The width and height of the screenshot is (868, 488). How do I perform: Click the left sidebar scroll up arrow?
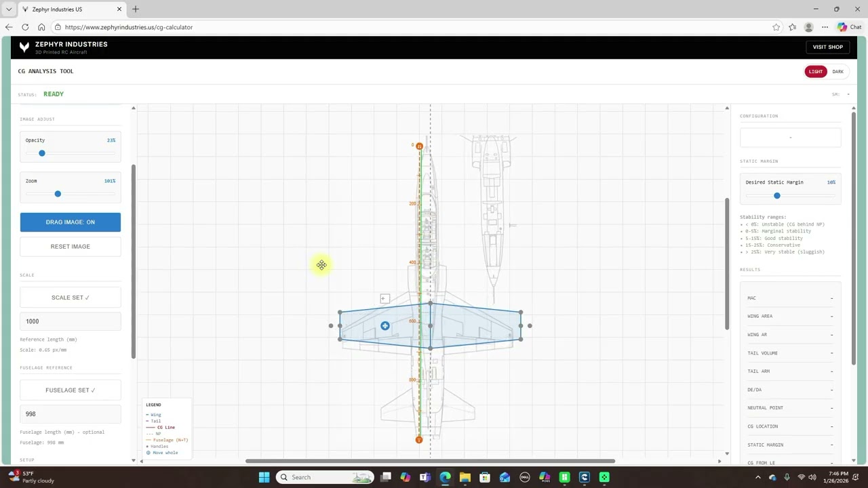(133, 108)
